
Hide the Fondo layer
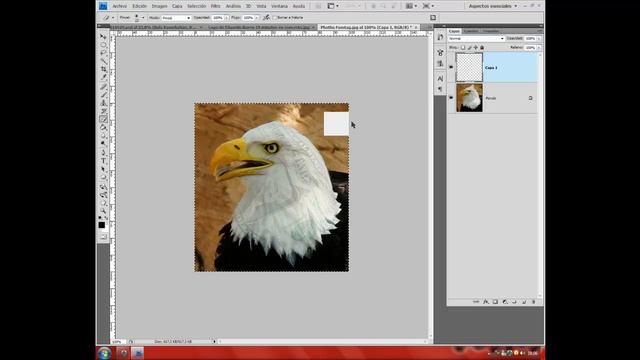[x=451, y=98]
